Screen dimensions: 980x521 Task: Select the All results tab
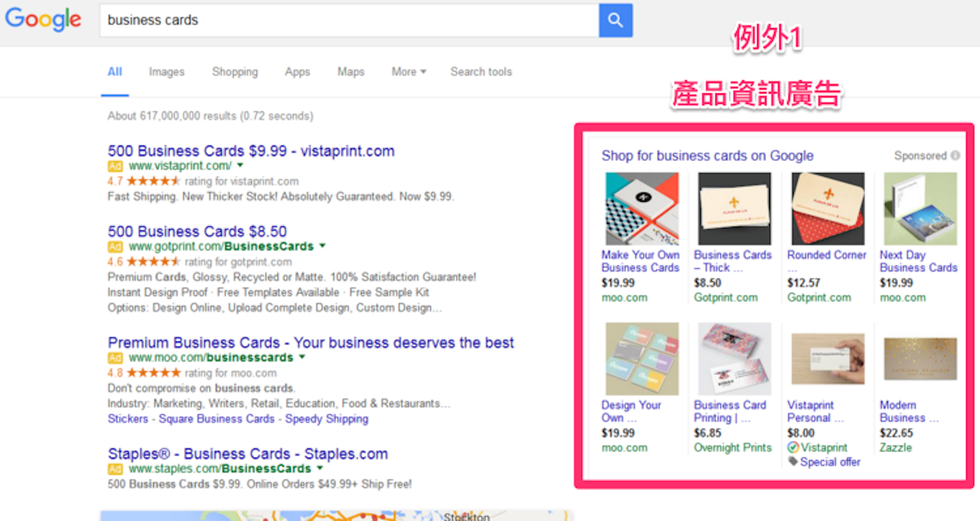(x=115, y=72)
